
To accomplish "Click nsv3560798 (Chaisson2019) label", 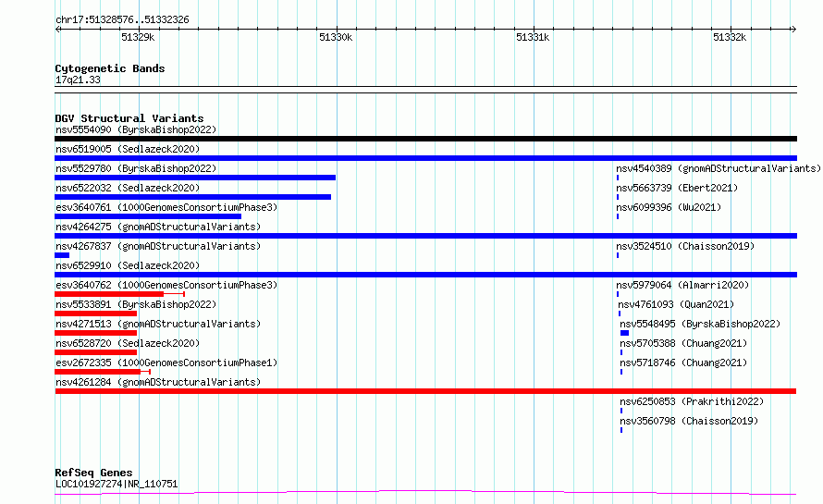I will click(689, 421).
